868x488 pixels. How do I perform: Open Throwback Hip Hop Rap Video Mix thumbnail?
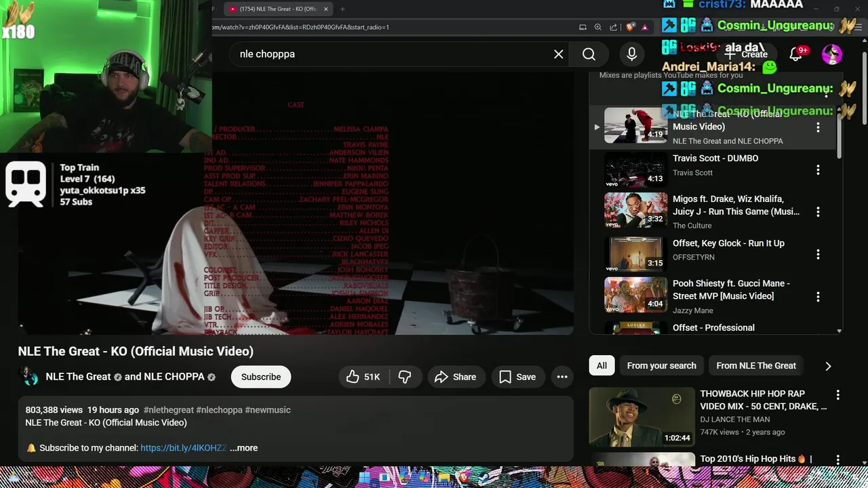click(642, 417)
